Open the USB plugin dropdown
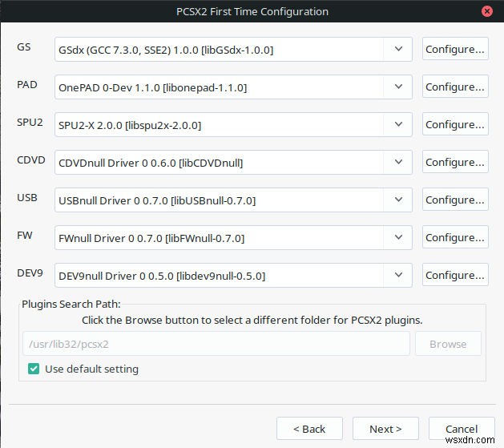Viewport: 504px width, 448px height. click(233, 200)
